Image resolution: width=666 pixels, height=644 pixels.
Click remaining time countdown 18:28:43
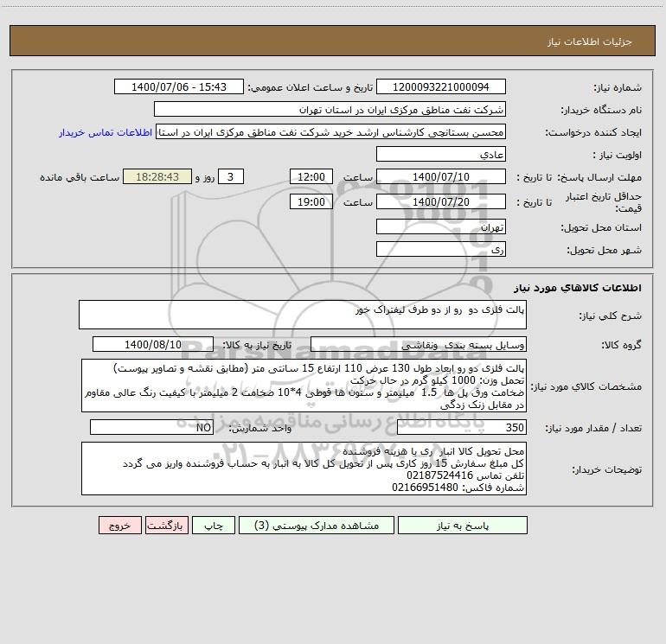(x=157, y=176)
